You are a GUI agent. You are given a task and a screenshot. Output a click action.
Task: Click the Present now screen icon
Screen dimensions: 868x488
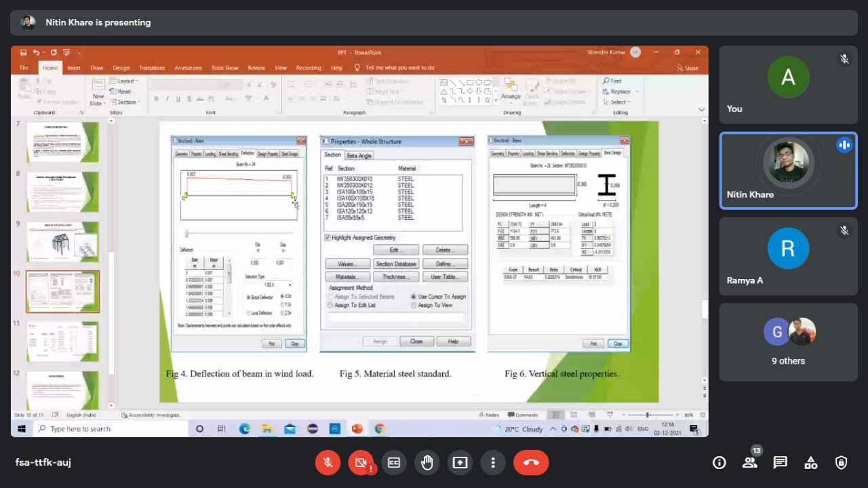(460, 462)
